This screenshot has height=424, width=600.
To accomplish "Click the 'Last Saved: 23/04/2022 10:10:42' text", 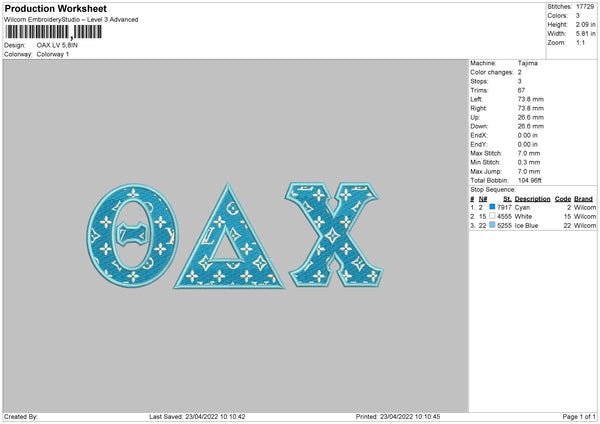I will click(x=197, y=416).
